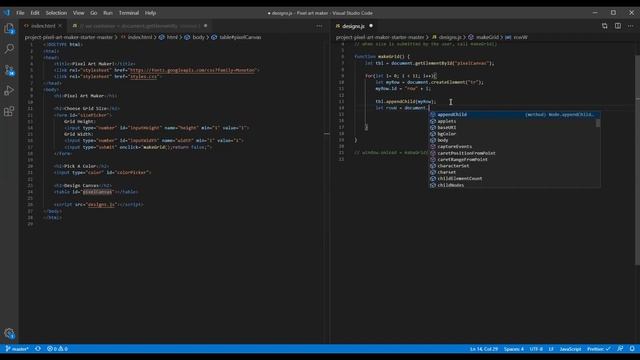Click table#pixelCanvas in breadcrumb
Image resolution: width=640 pixels, height=360 pixels.
coord(240,37)
